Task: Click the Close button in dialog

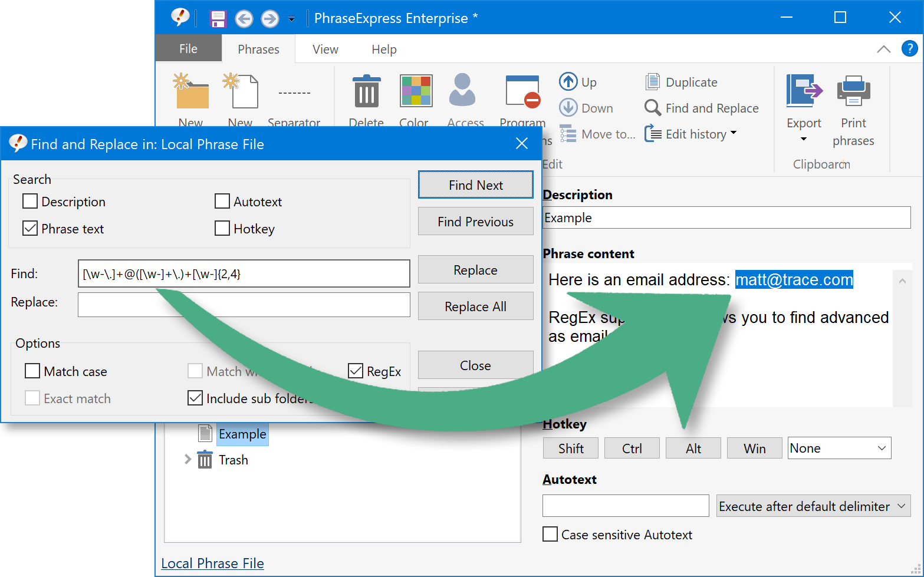Action: (x=476, y=365)
